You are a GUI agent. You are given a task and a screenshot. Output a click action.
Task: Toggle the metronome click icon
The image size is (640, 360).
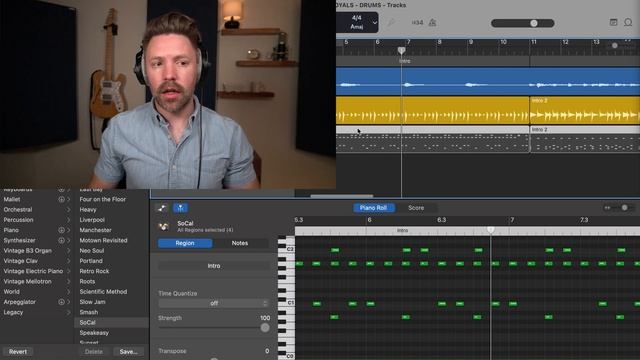coord(432,22)
